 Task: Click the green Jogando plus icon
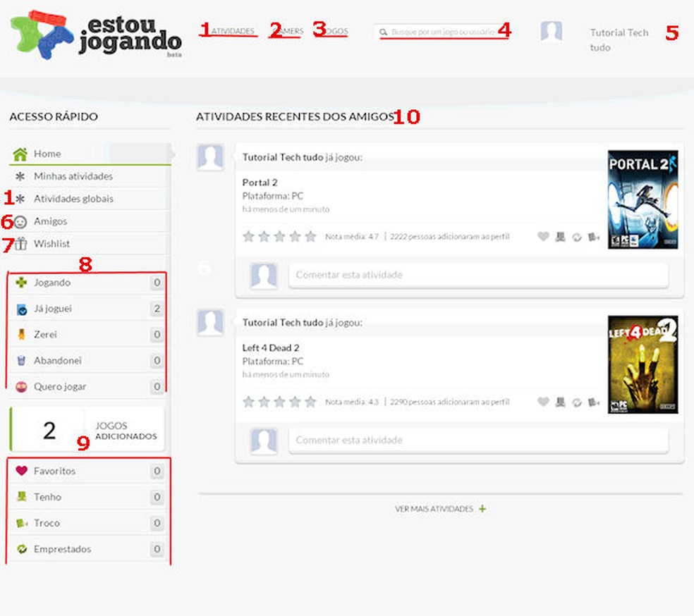click(20, 282)
